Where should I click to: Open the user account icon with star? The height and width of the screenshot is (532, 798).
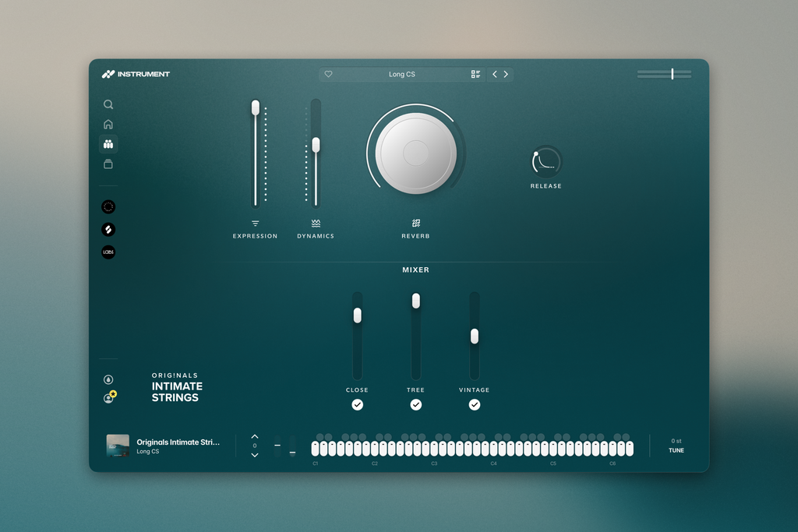109,397
